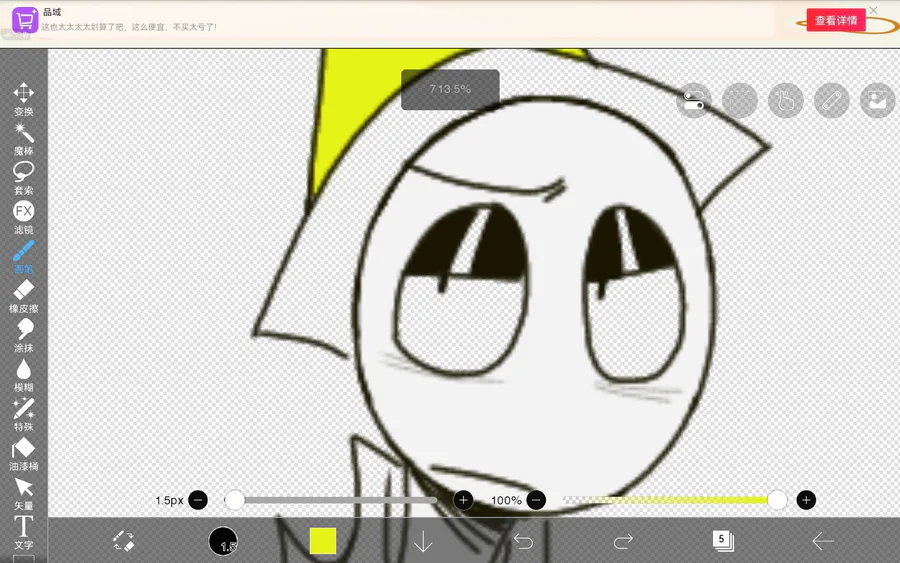Select the Magic Wand (魔棒) tool

24,139
